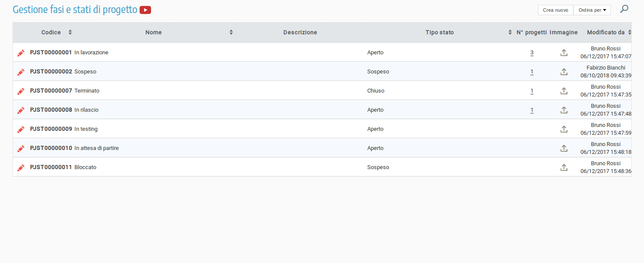Open the 3 projects link for In lavorazione
This screenshot has width=644, height=263.
point(532,53)
